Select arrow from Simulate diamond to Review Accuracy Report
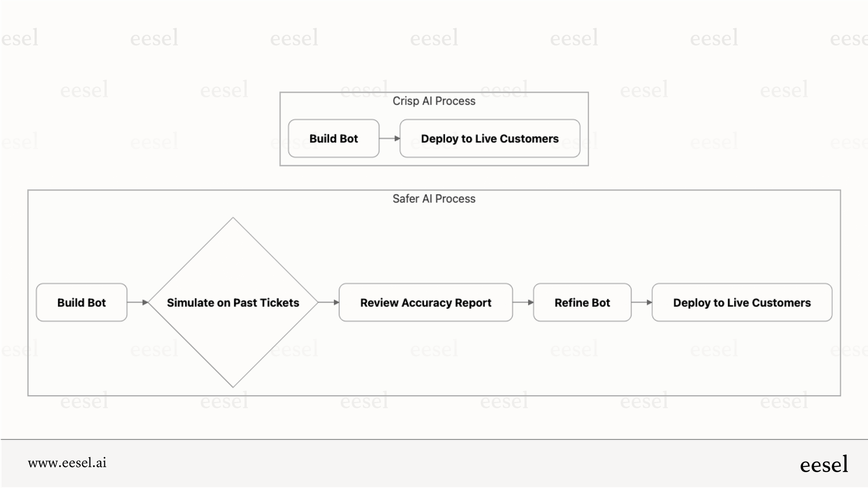 tap(328, 303)
